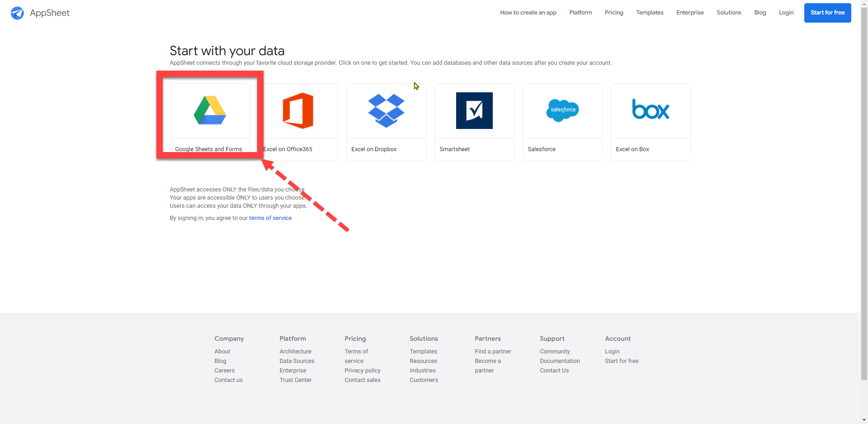
Task: Click Login in the top navigation
Action: point(786,13)
